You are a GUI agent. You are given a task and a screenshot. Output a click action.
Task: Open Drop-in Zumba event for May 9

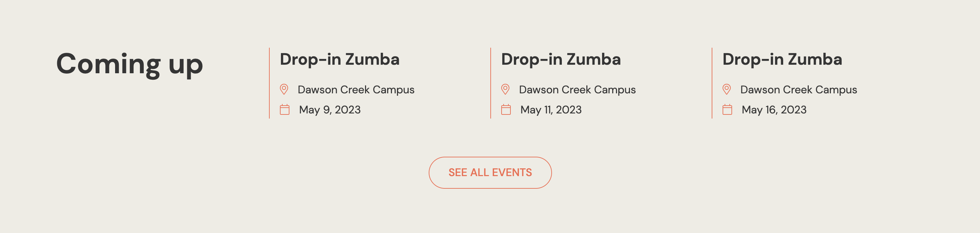[x=340, y=59]
